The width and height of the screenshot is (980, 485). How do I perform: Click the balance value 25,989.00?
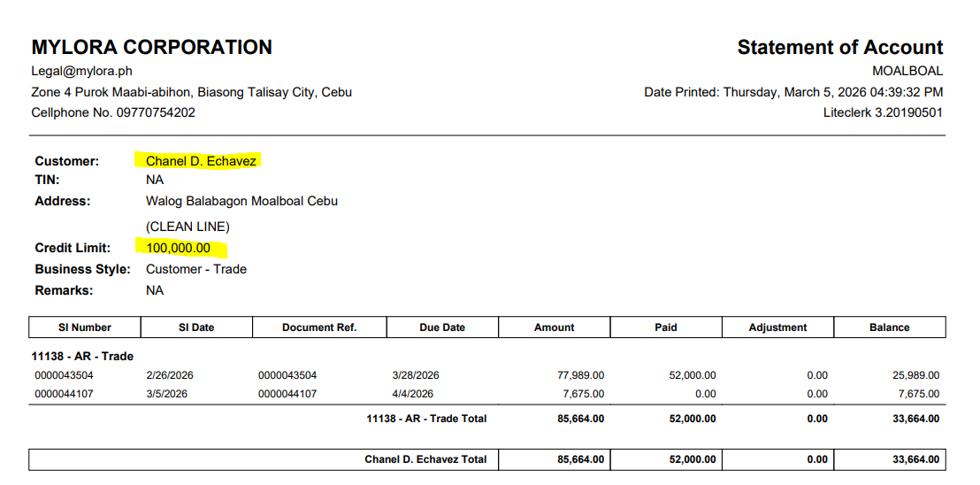[x=915, y=375]
